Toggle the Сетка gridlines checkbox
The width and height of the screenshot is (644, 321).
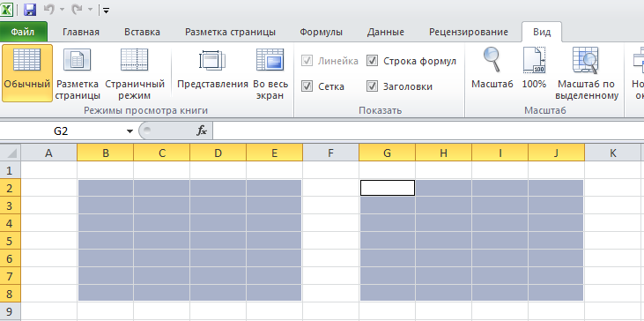click(x=307, y=86)
